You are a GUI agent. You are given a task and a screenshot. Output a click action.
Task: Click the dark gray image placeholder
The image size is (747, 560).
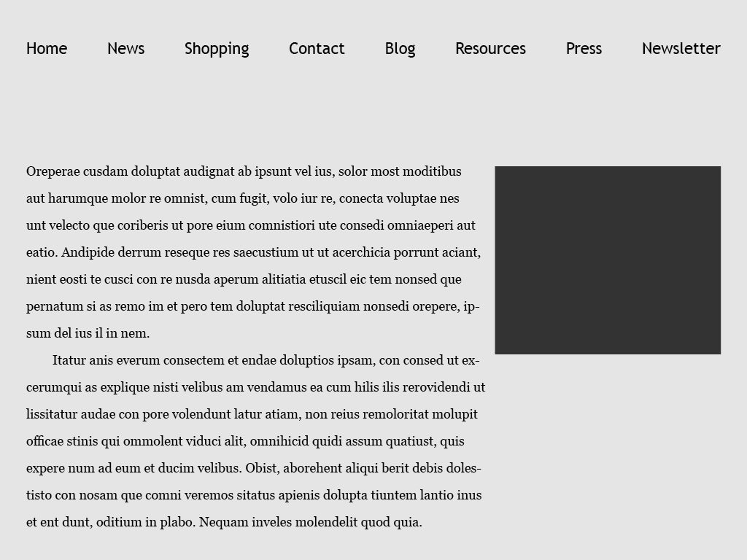[608, 260]
